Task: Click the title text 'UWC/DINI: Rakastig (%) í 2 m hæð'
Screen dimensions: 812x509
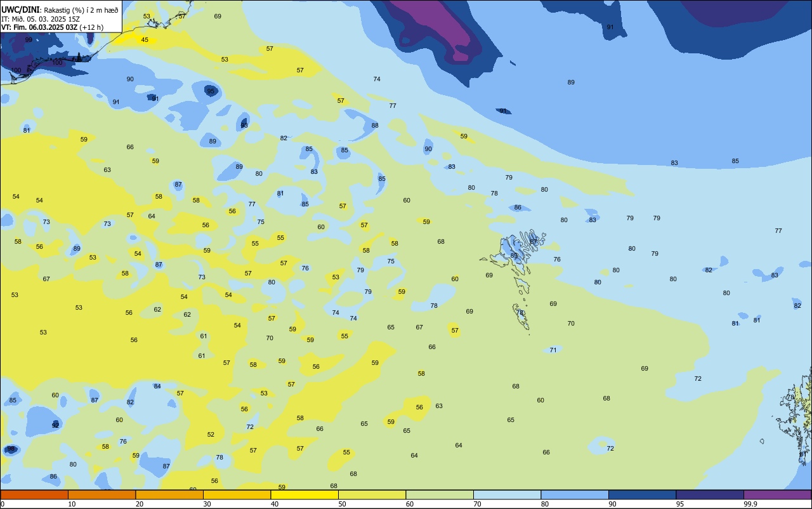Action: pyautogui.click(x=60, y=10)
